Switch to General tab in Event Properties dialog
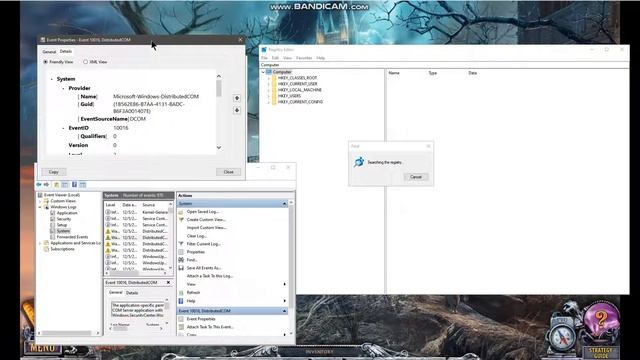The width and height of the screenshot is (640, 360). 49,52
